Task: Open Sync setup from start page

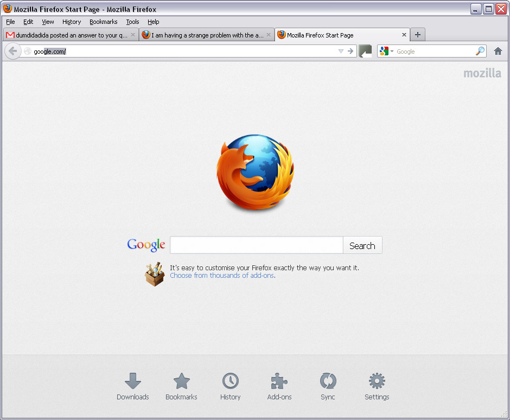Action: pyautogui.click(x=328, y=386)
